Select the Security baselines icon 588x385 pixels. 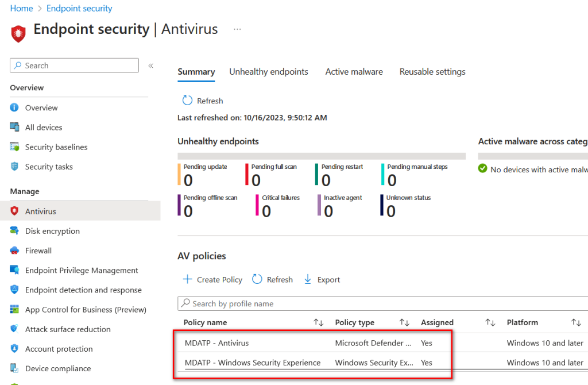coord(14,147)
